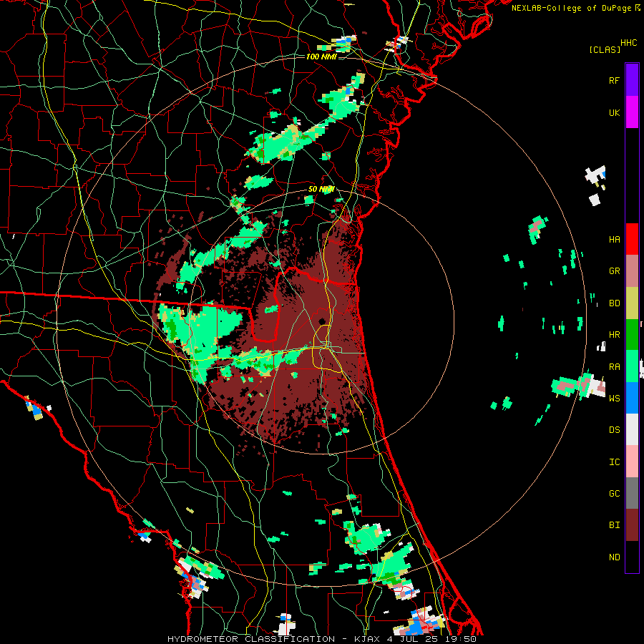Select the gray GC legend swatch
This screenshot has width=644, height=644.
click(x=632, y=493)
